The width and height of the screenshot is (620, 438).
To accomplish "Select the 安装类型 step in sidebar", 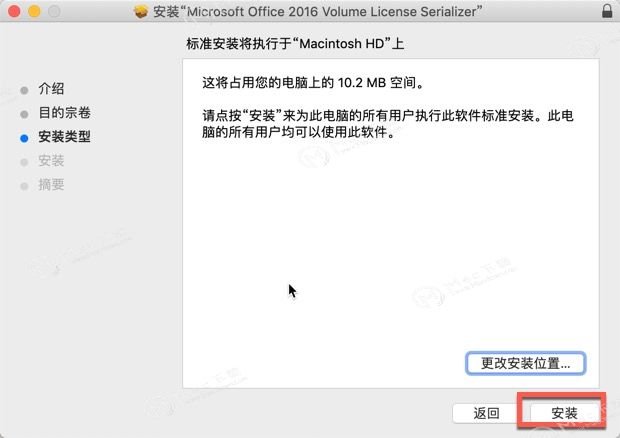I will click(x=64, y=137).
